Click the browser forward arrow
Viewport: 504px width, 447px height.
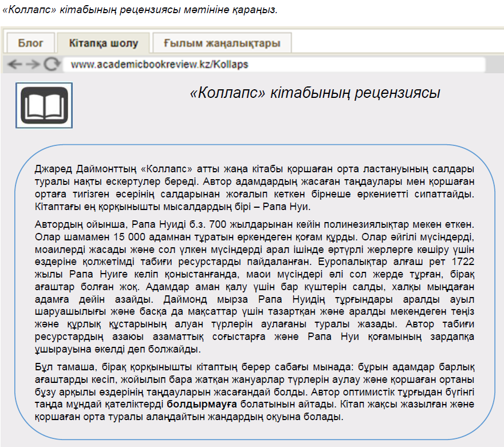pos(33,65)
